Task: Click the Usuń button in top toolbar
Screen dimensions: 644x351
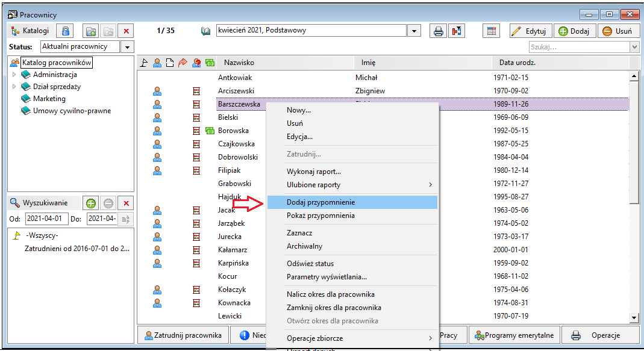Action: [618, 31]
